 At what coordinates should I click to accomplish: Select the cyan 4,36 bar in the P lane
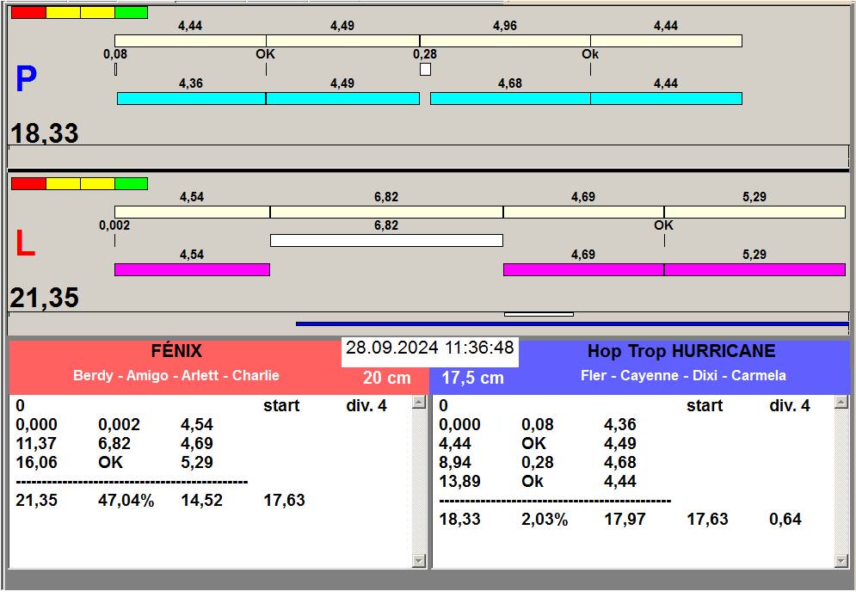191,99
